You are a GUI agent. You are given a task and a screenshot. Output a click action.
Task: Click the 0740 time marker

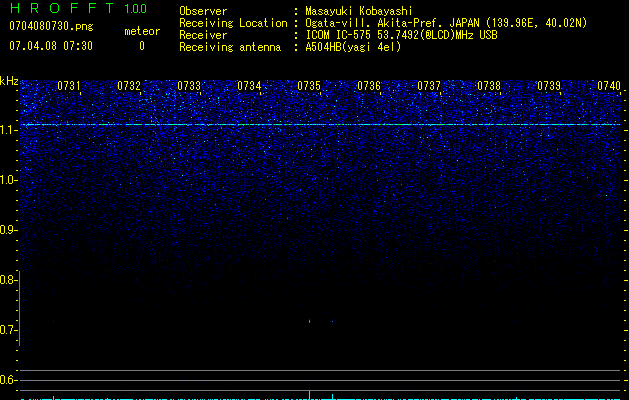[609, 86]
